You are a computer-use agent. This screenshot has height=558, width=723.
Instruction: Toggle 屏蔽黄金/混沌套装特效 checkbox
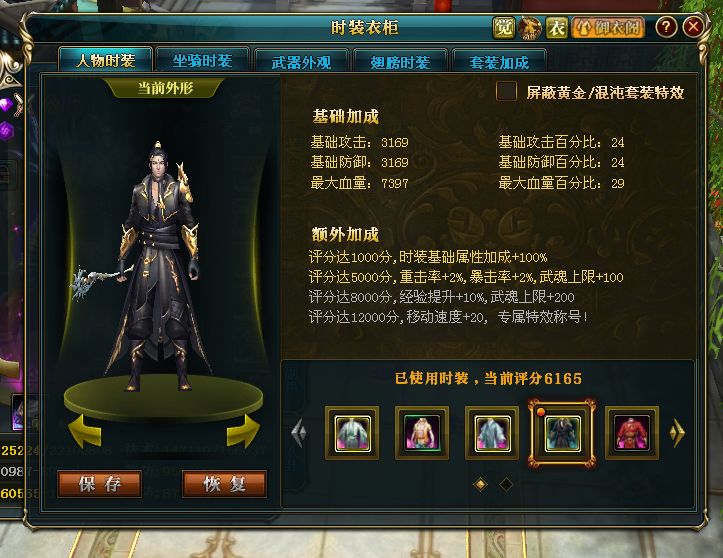(506, 91)
